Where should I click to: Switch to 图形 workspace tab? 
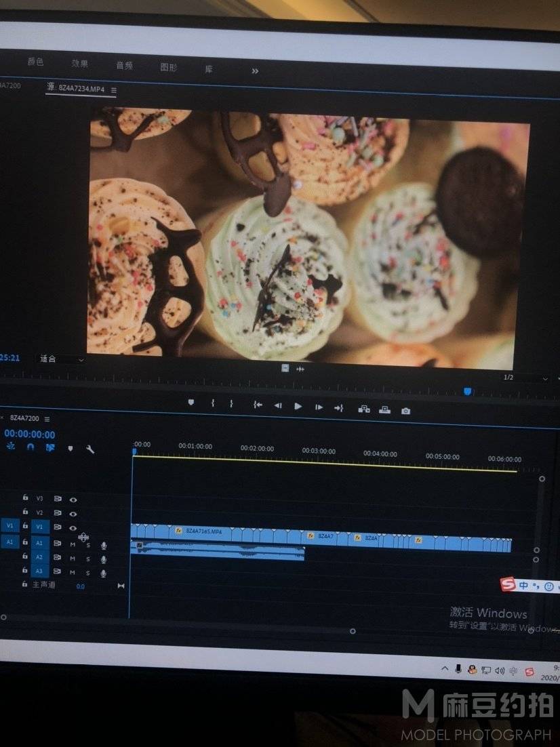tap(168, 67)
